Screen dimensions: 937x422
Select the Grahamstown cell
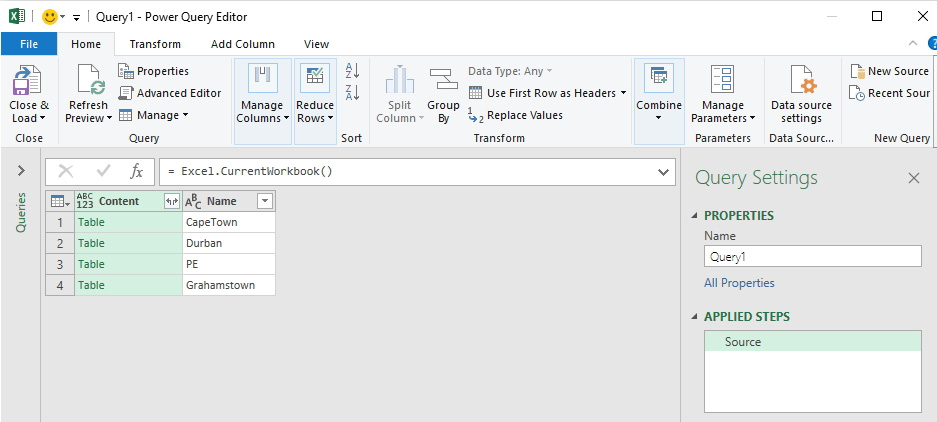[x=229, y=285]
